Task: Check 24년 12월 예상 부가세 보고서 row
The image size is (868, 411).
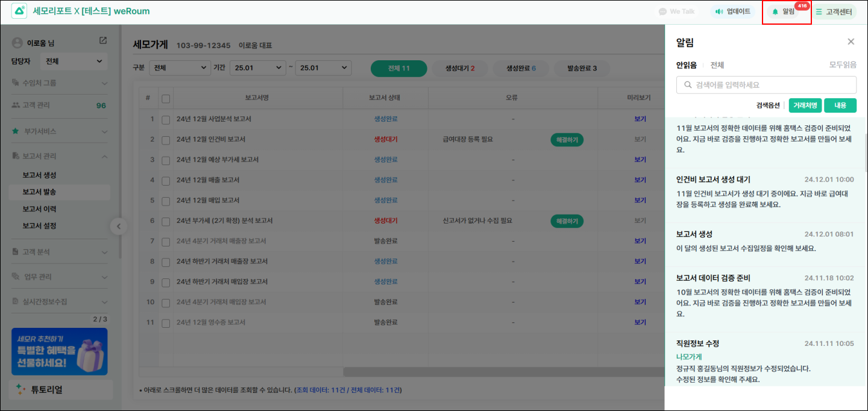Action: (x=166, y=160)
